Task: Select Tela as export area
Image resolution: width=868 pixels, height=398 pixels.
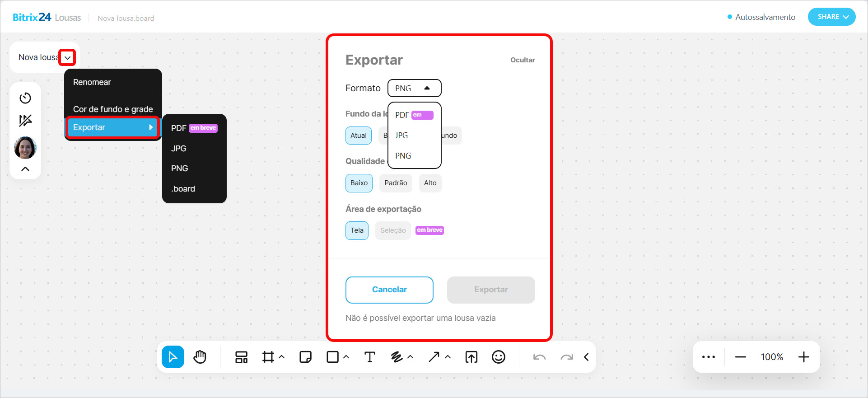Action: coord(357,230)
